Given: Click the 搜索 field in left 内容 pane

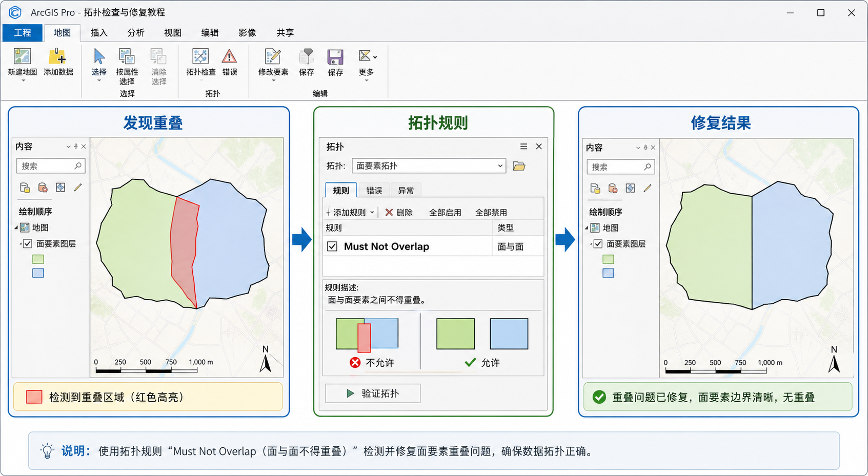Looking at the screenshot, I should click(51, 166).
